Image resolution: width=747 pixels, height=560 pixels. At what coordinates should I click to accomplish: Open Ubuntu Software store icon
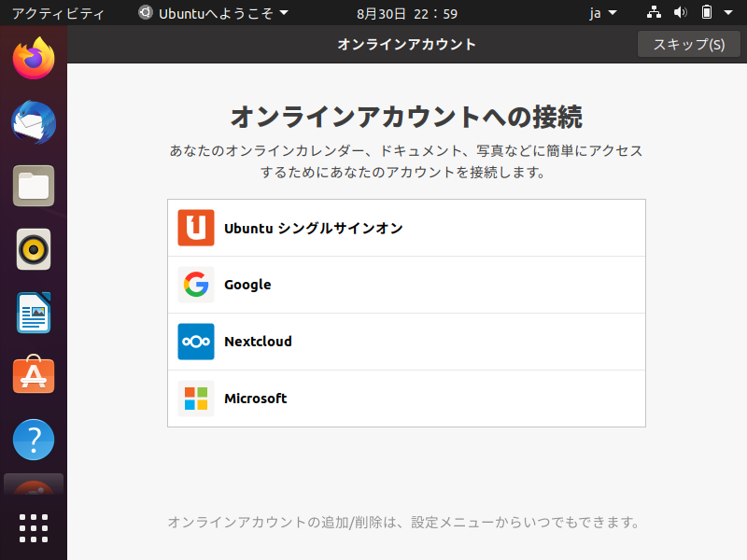coord(34,375)
